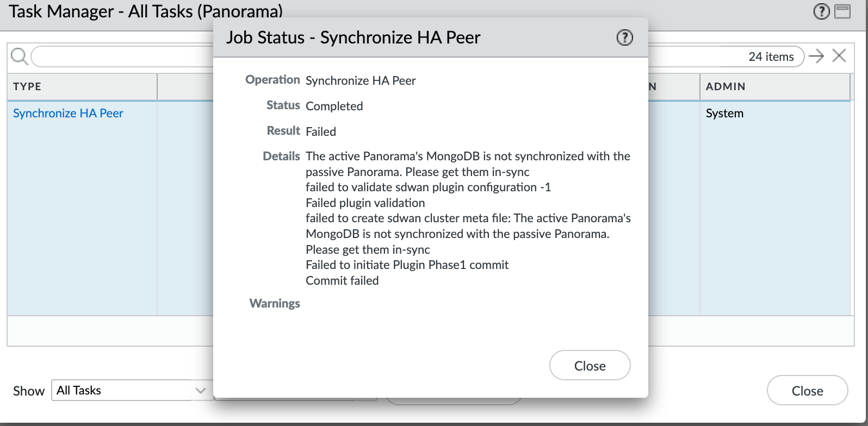Click the Failed result value
Screen dimensions: 868x426
click(321, 131)
